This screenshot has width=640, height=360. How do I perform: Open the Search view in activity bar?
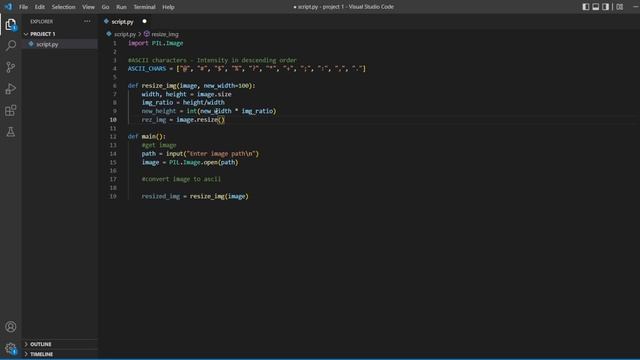11,45
